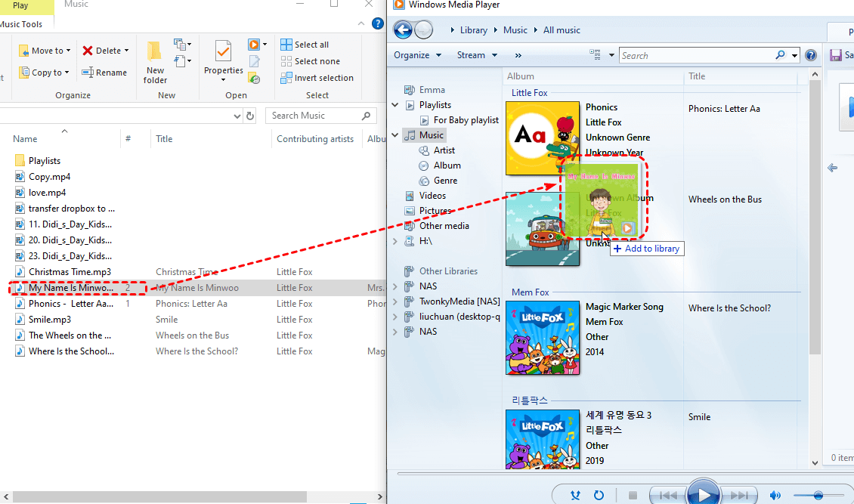854x504 pixels.
Task: Select the Phonics album art thumbnail
Action: (543, 138)
